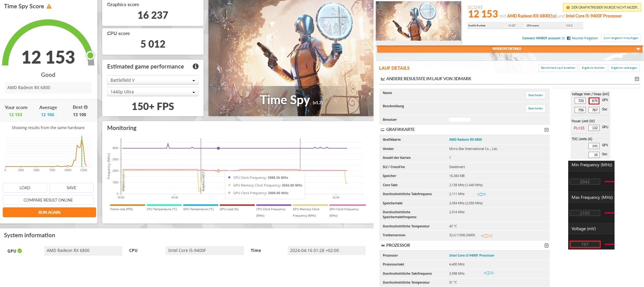Open Intel Core i5-9400F Processor link in Prozessor row
This screenshot has height=287, width=644.
(x=471, y=255)
